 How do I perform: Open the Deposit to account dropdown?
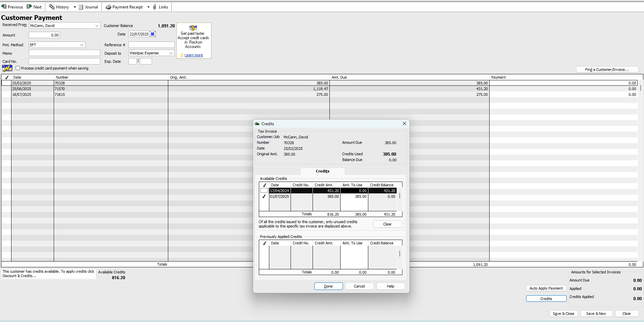[171, 53]
